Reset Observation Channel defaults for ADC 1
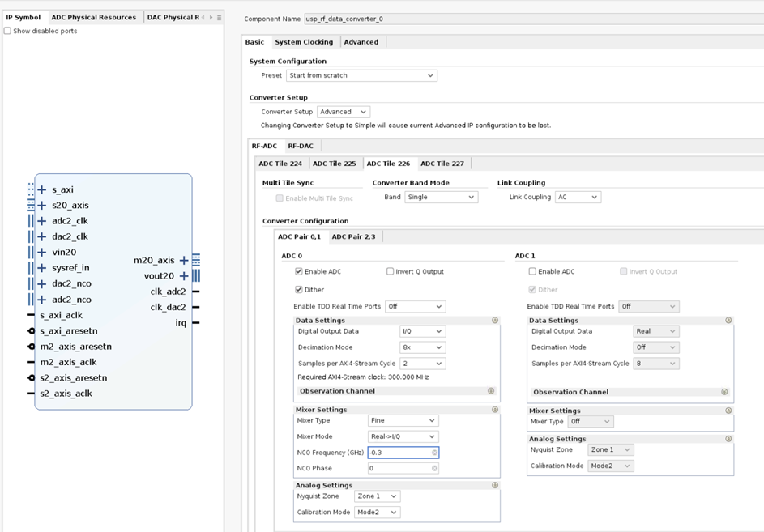Viewport: 764px width, 532px height. (726, 392)
